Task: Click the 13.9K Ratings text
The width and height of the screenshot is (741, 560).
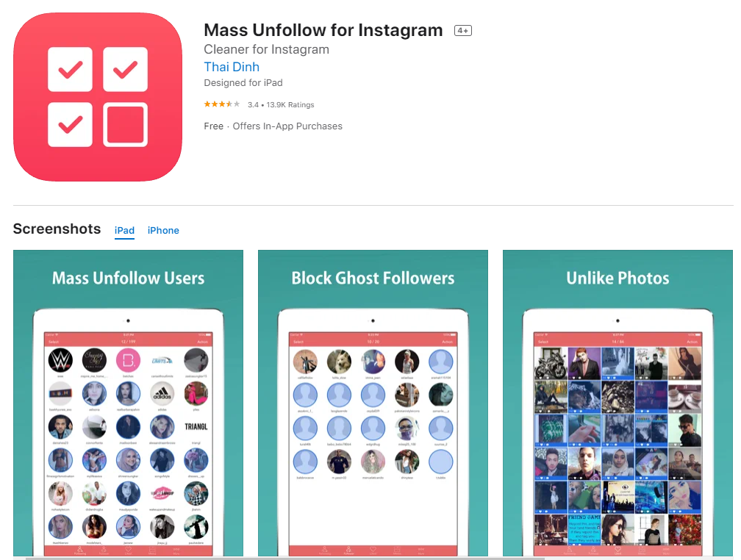Action: (290, 105)
